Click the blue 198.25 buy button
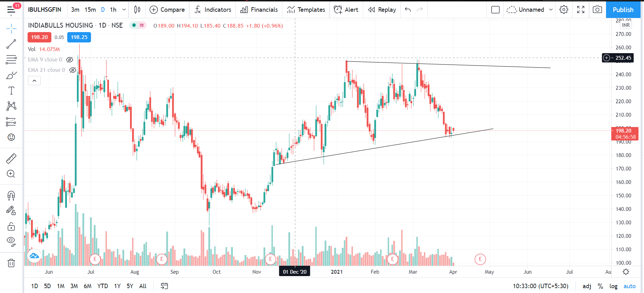This screenshot has height=293, width=644. click(x=79, y=37)
